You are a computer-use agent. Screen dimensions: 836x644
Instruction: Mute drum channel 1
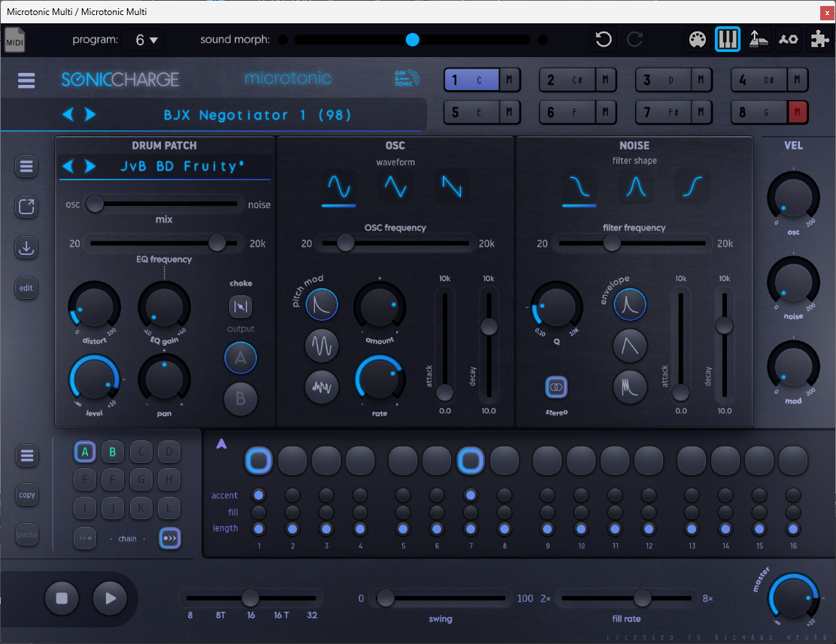click(x=509, y=80)
